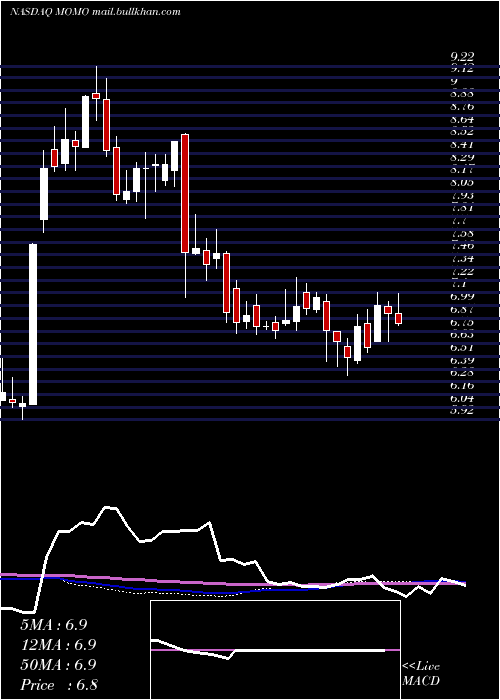Image resolution: width=500 pixels, height=700 pixels.
Task: Click the 5MA : 6.9 reading
Action: pos(54,625)
